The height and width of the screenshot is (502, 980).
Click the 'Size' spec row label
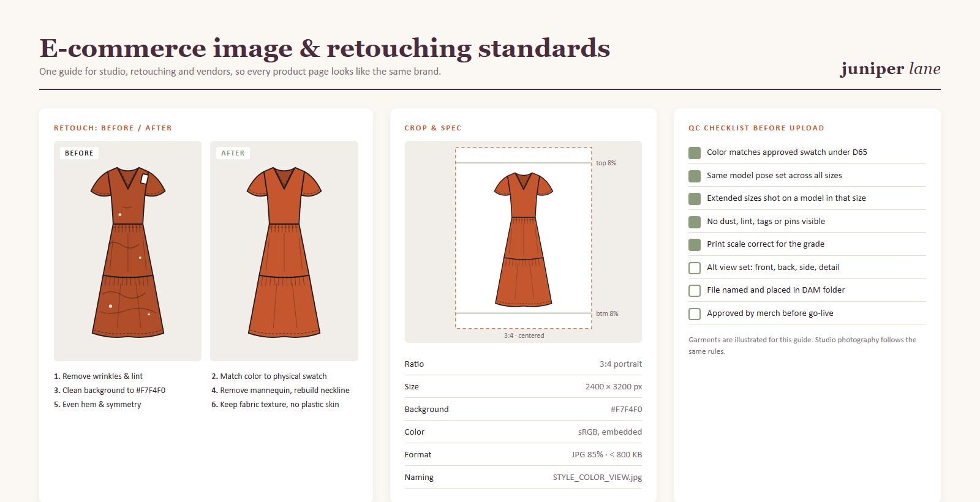pos(412,387)
